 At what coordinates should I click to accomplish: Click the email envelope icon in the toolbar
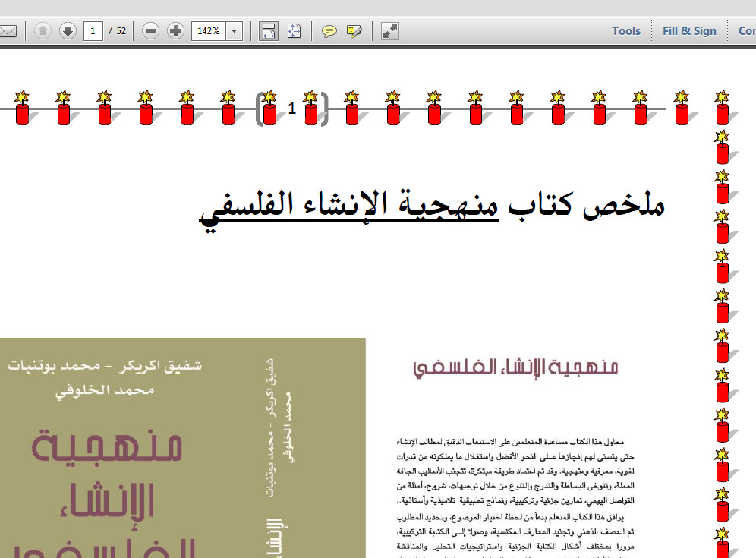8,31
